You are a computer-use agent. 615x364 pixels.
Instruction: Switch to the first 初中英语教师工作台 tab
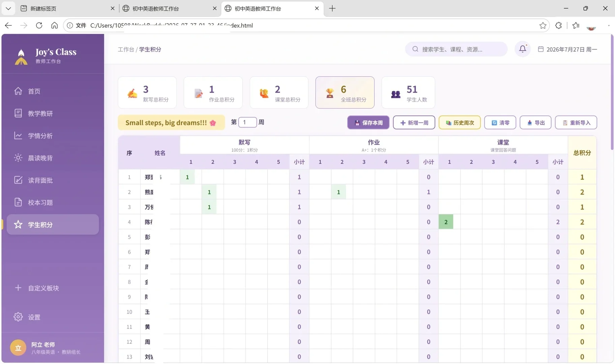[x=170, y=8]
